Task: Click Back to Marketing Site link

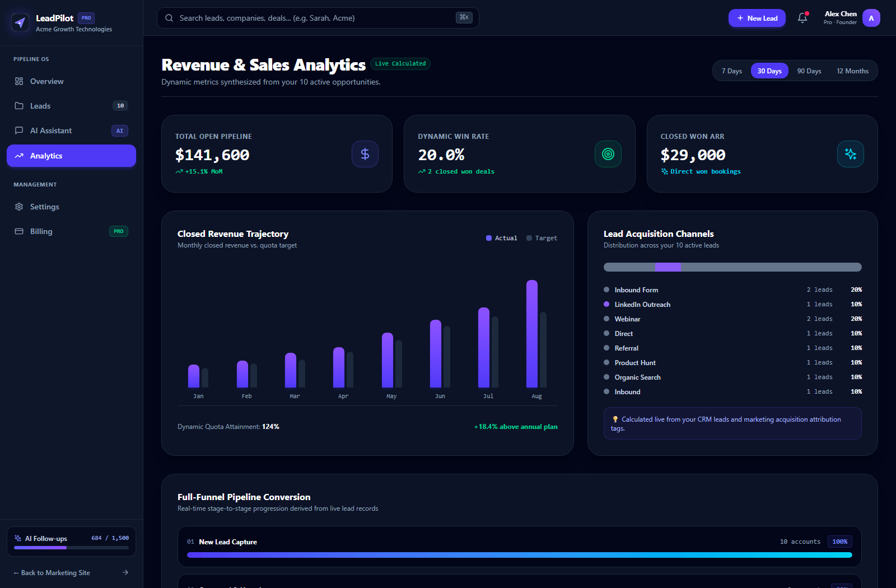Action: [71, 572]
